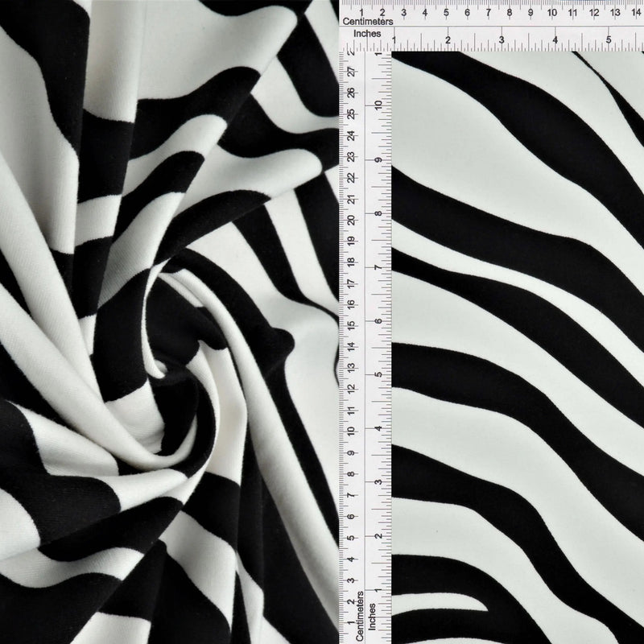Select the swirled zebra fabric photo

(x=169, y=322)
